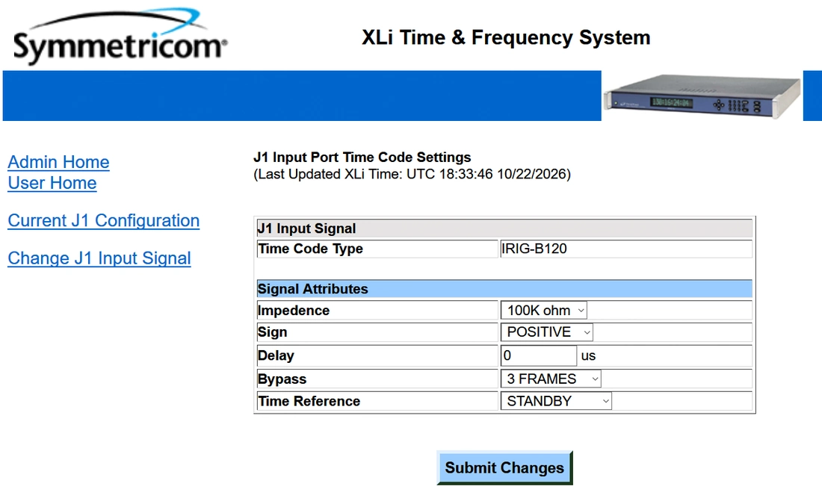Focus the Delay microseconds input field
This screenshot has height=504, width=822.
tap(538, 355)
